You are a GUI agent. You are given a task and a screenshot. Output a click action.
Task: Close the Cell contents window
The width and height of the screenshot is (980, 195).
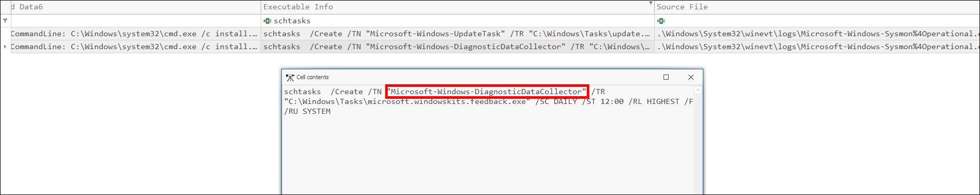click(690, 77)
